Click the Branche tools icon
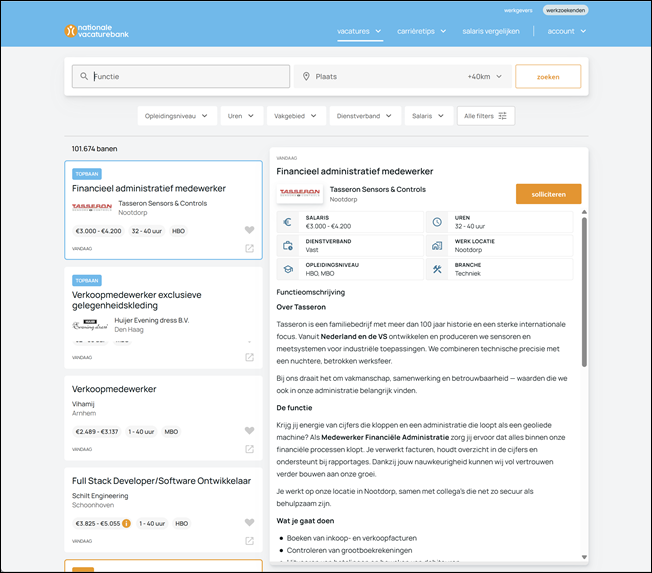The height and width of the screenshot is (573, 652). pos(437,269)
